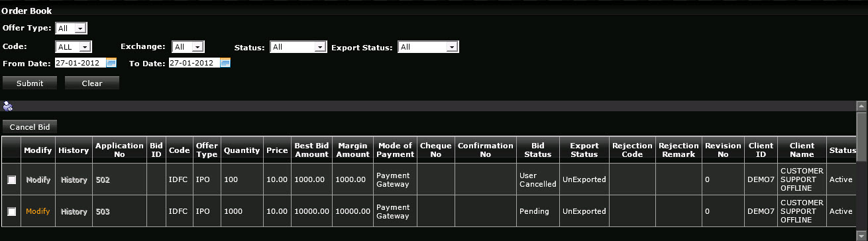Click the Submit button
The width and height of the screenshot is (868, 241).
(30, 83)
